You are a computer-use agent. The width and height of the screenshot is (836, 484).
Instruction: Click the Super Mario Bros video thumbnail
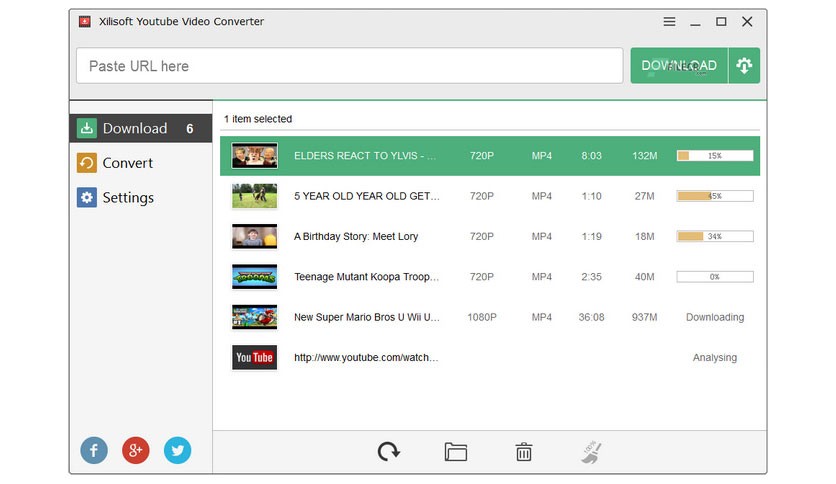point(254,317)
